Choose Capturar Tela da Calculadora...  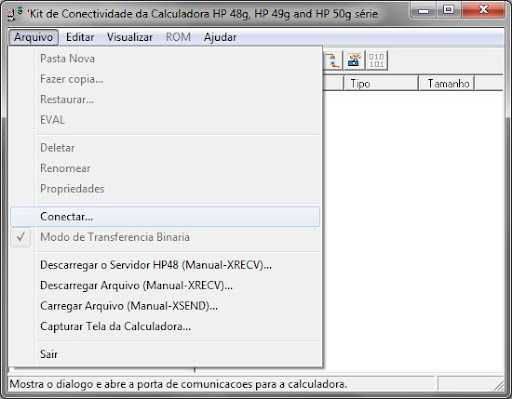[x=165, y=326]
